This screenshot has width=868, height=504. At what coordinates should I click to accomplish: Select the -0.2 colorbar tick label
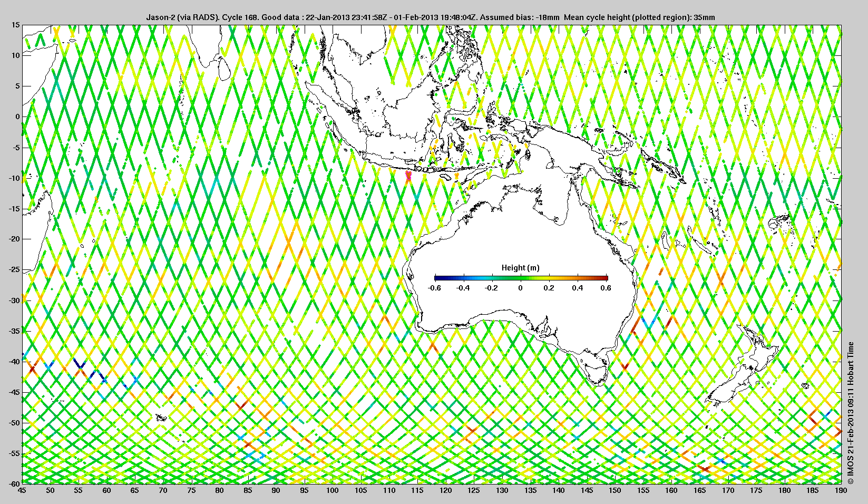(x=492, y=288)
